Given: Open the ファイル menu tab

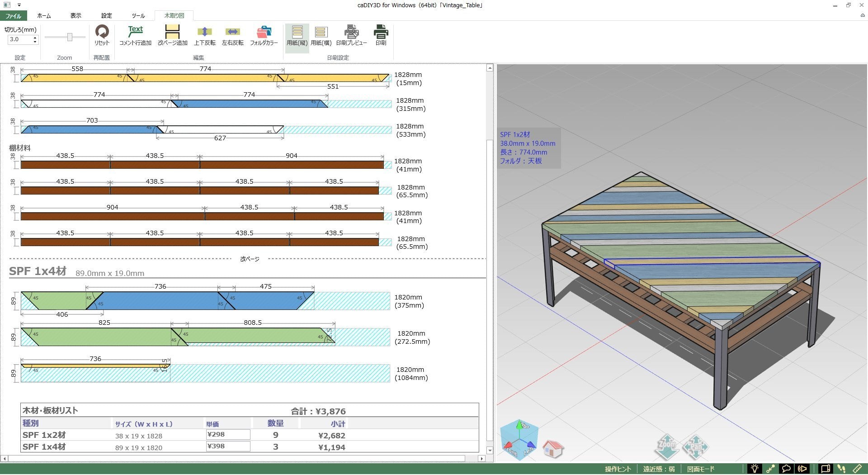Looking at the screenshot, I should [13, 16].
